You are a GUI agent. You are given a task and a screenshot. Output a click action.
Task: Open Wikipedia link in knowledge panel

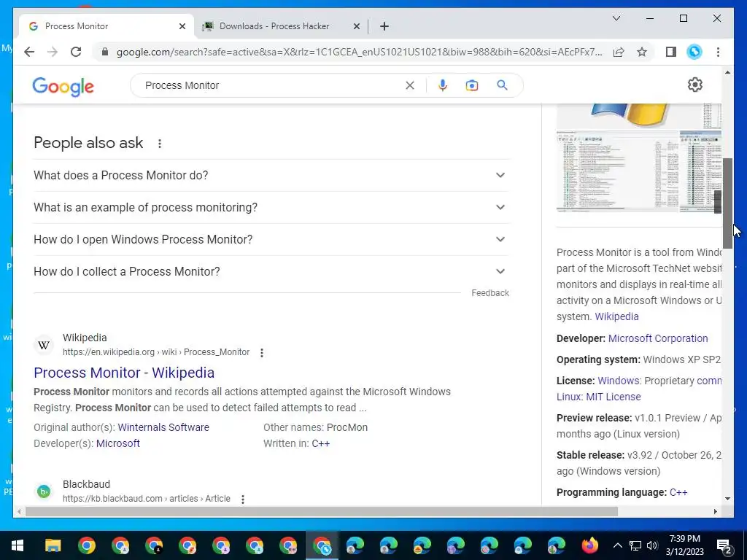click(x=616, y=316)
